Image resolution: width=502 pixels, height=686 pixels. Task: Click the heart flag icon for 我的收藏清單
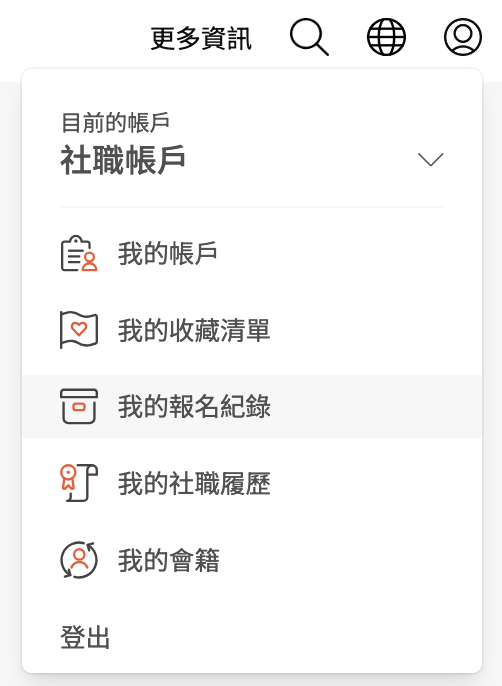(x=79, y=330)
